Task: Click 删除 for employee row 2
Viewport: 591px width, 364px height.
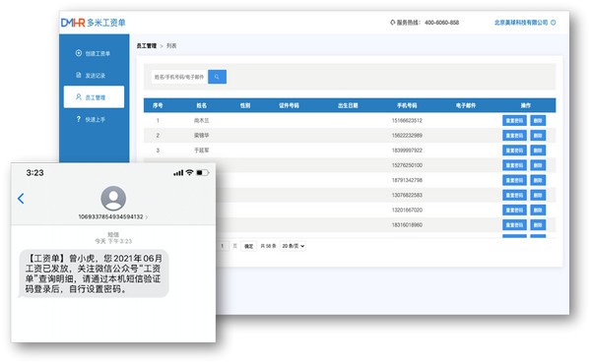Action: [x=538, y=136]
